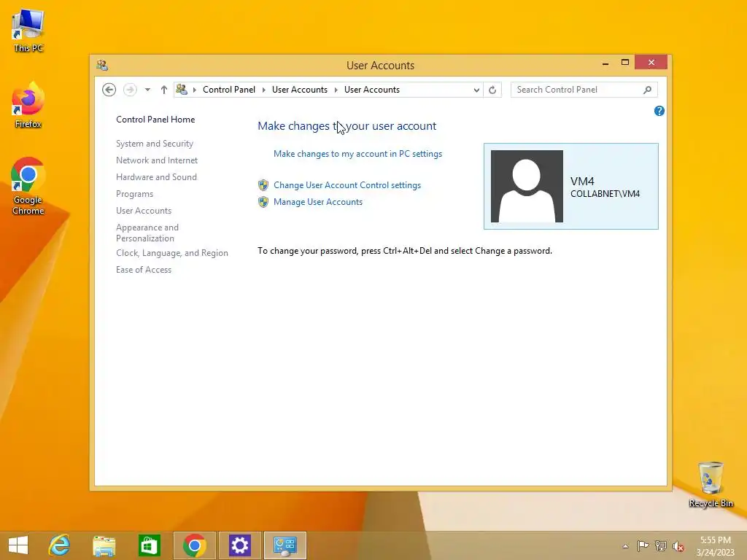Image resolution: width=747 pixels, height=560 pixels.
Task: Select Control Panel in the breadcrumb
Action: (x=228, y=90)
